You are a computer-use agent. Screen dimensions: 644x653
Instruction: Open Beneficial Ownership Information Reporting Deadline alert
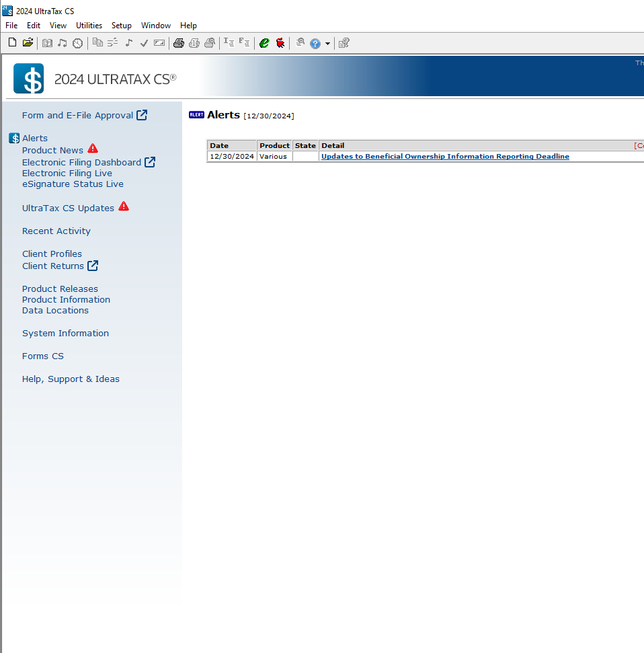pyautogui.click(x=445, y=156)
